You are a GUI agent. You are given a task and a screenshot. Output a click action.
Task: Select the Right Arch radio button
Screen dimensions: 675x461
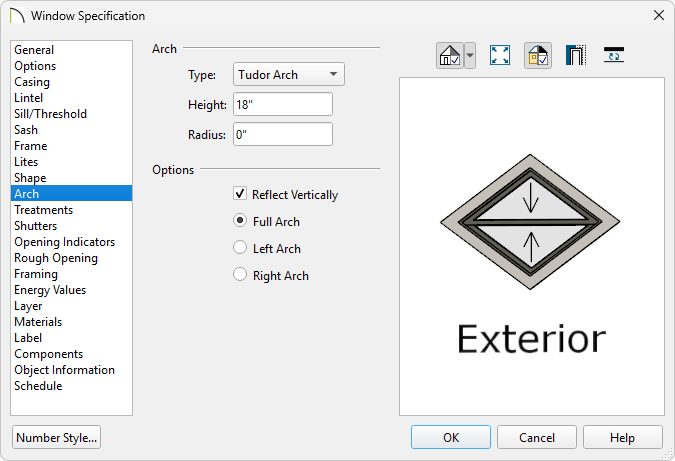(x=240, y=275)
